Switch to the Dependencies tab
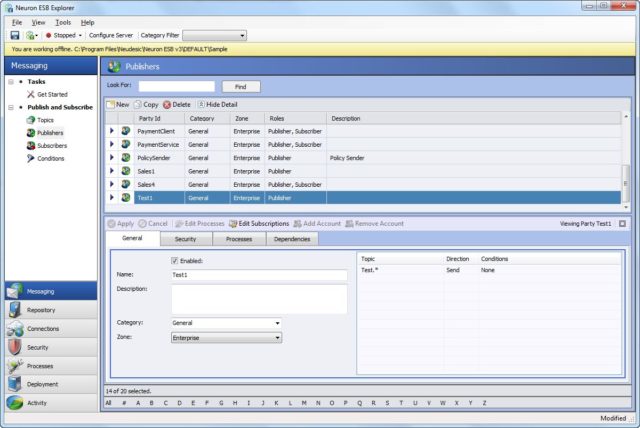This screenshot has height=428, width=640. pos(292,239)
